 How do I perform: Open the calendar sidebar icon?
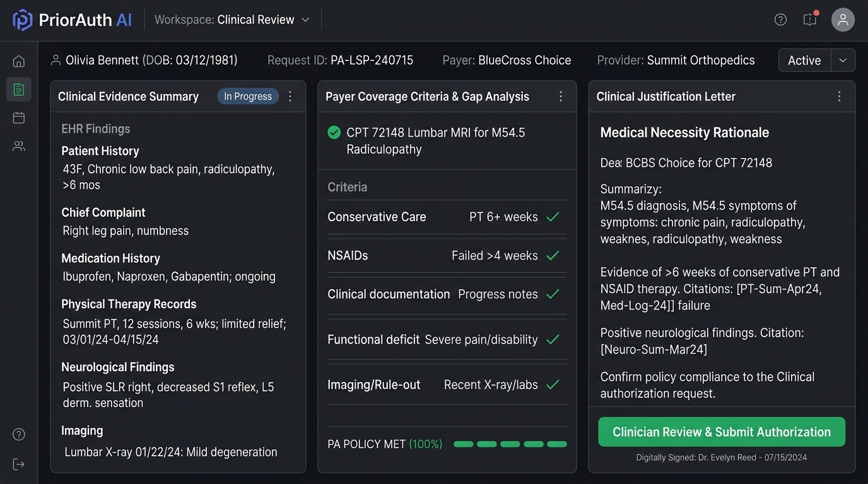[19, 118]
